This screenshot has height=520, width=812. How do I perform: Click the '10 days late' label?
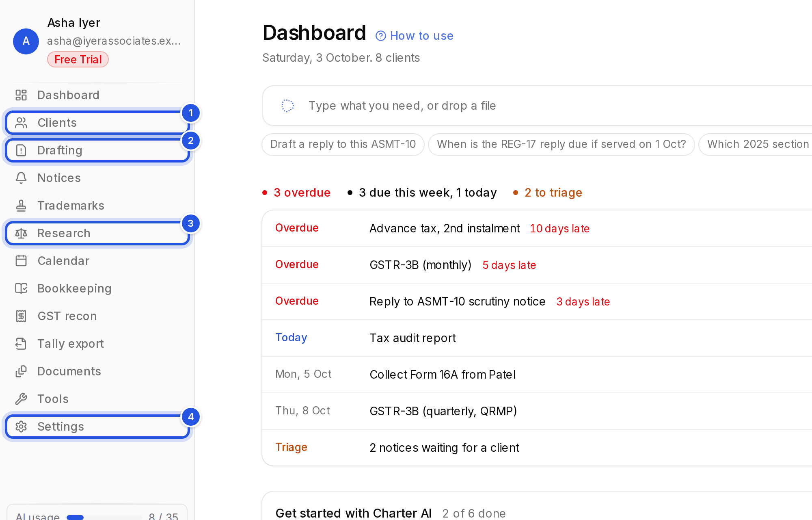559,229
